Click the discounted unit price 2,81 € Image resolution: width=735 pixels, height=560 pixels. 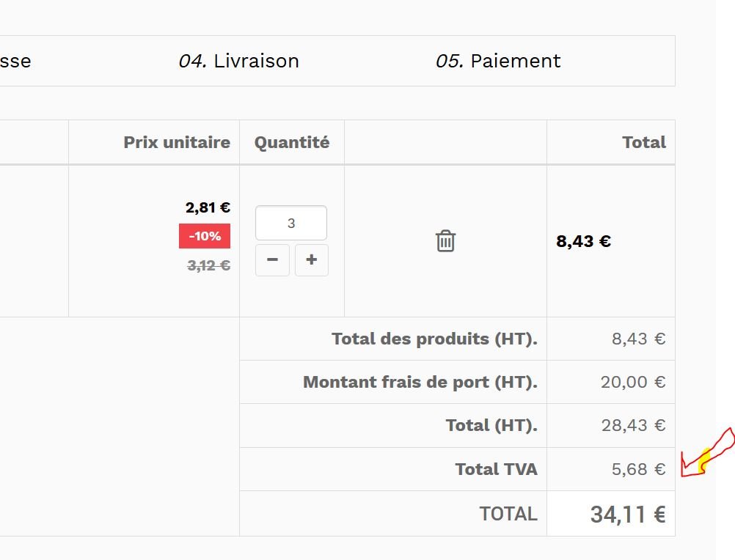coord(208,207)
